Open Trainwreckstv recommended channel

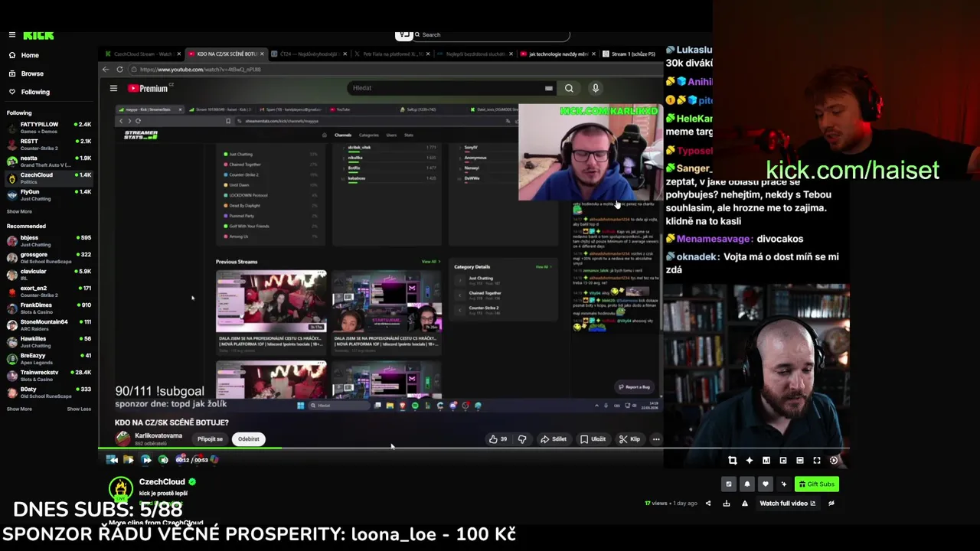coord(49,375)
